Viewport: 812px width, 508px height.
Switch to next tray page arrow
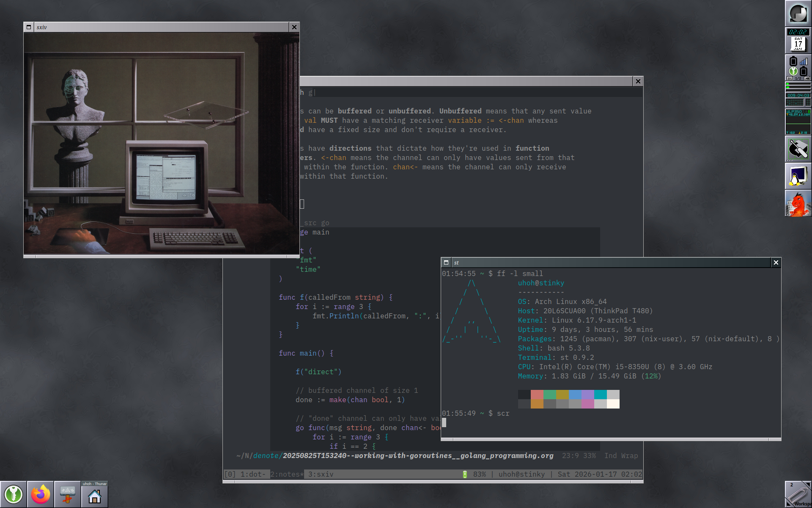point(807,78)
